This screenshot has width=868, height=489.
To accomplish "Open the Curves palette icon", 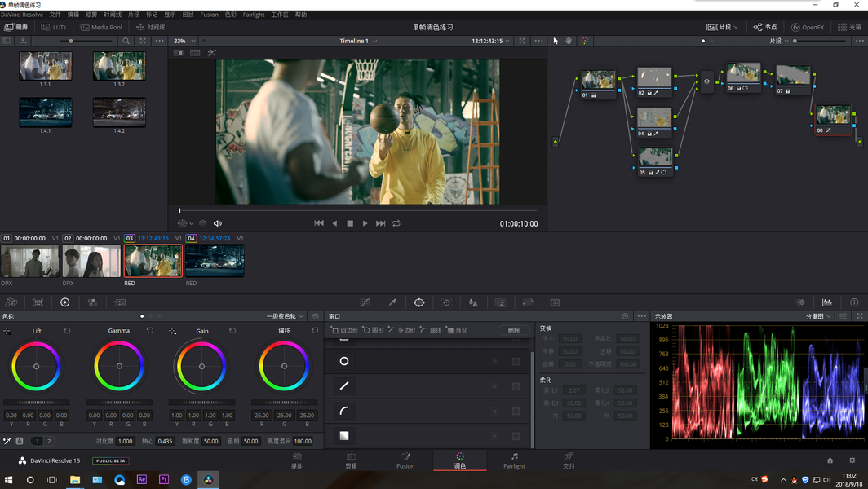I will (x=365, y=302).
